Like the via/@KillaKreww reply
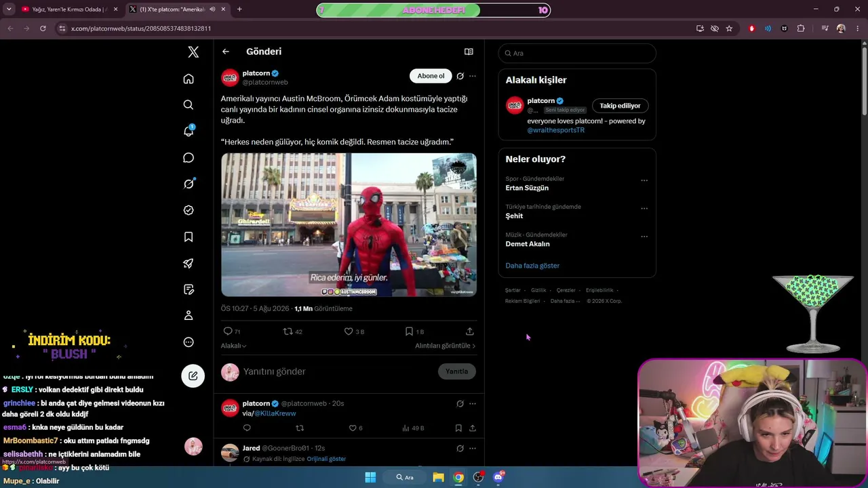 (355, 428)
